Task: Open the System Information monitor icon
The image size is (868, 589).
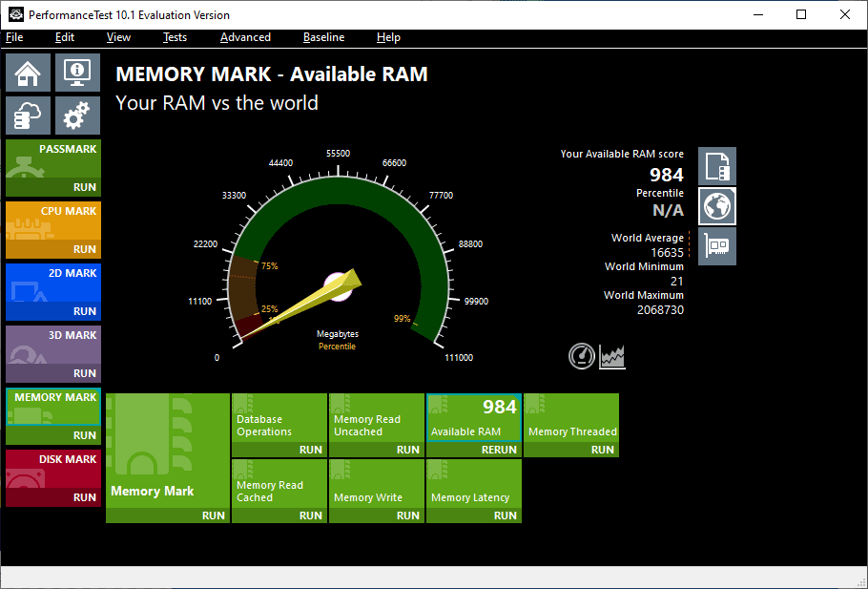Action: [77, 73]
